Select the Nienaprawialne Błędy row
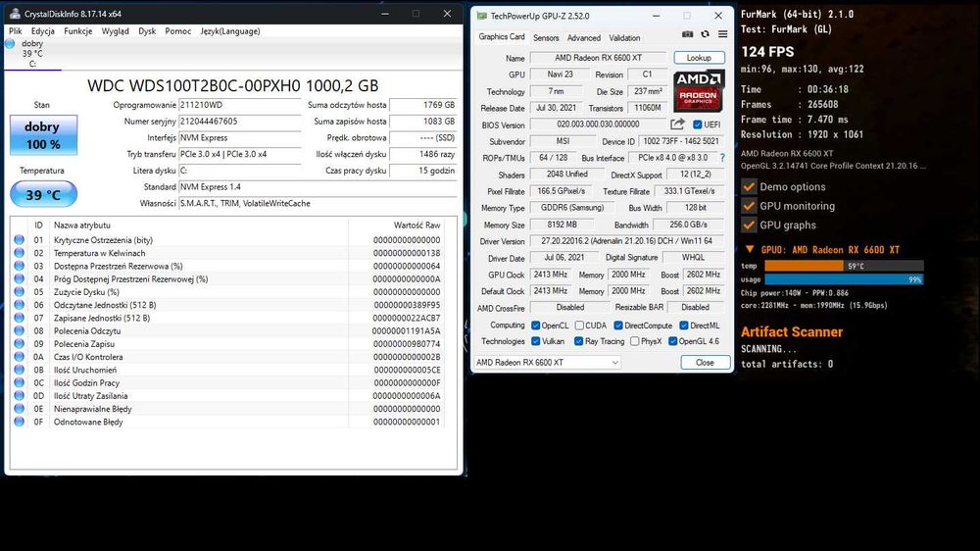 230,409
